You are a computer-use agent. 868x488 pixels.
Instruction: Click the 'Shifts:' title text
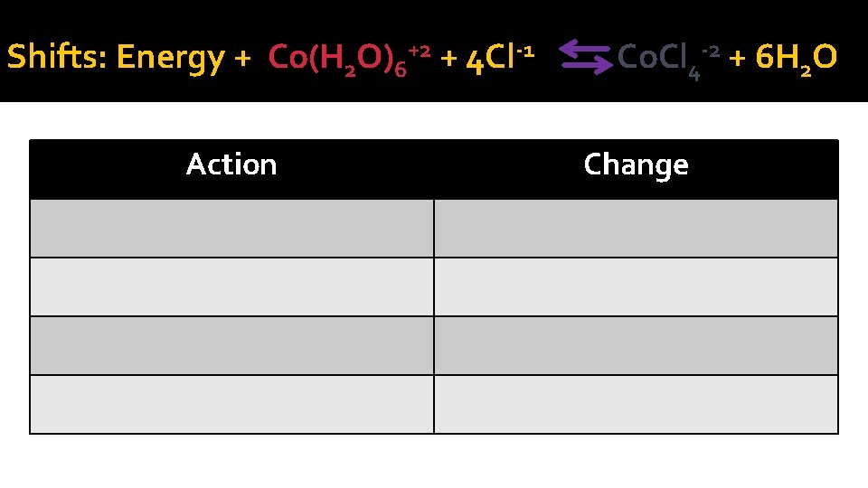(x=57, y=56)
